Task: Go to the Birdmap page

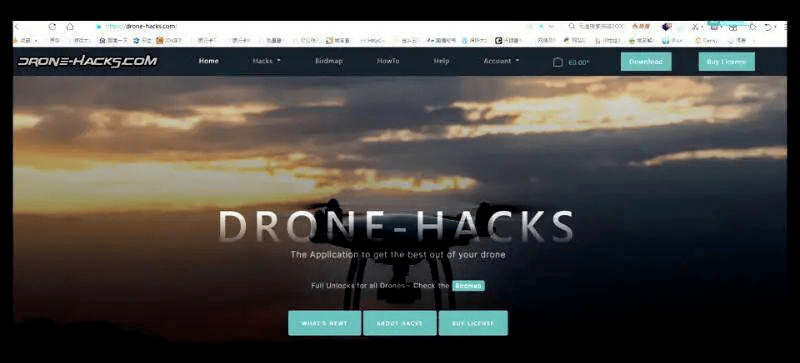Action: pos(329,61)
